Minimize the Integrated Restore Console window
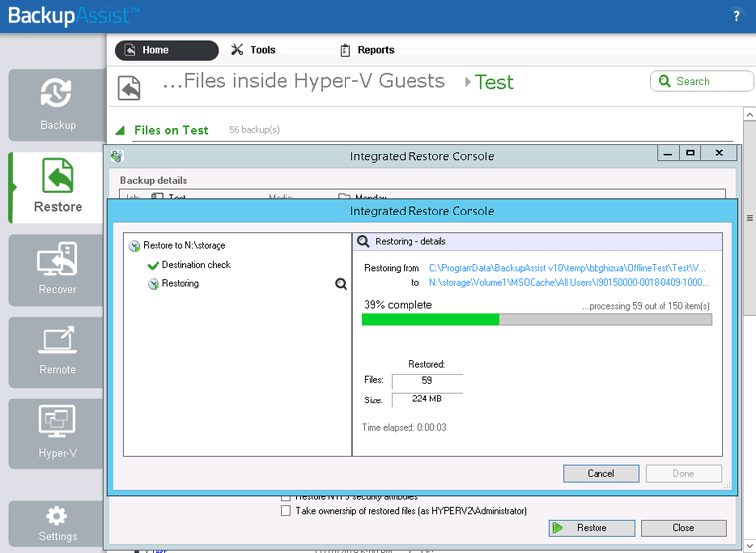Screen dimensions: 756x553 point(668,154)
